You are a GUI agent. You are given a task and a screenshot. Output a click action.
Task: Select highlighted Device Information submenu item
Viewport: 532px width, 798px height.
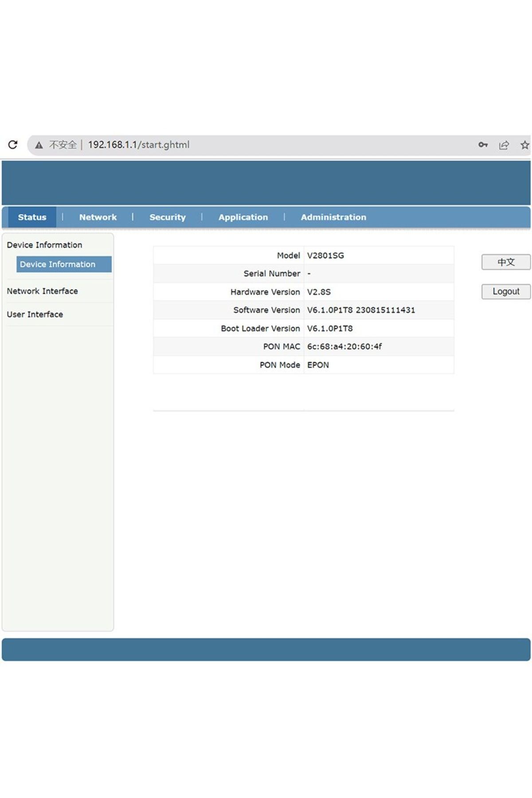64,264
